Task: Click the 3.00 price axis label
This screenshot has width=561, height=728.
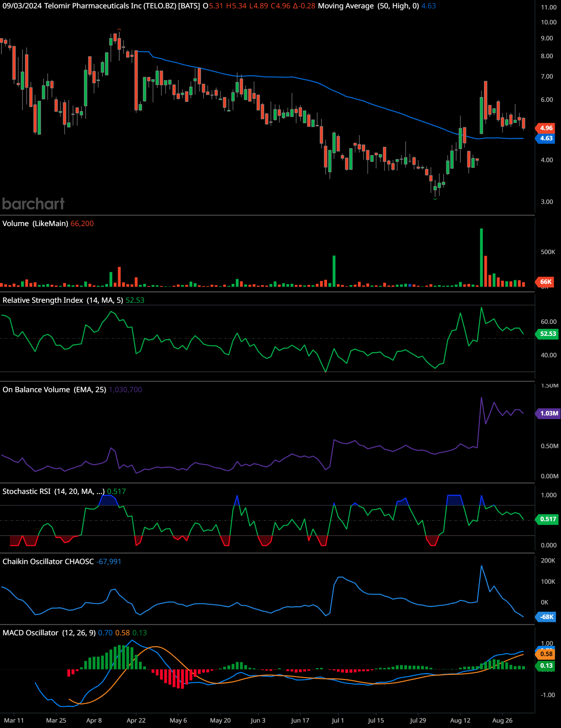Action: click(547, 202)
